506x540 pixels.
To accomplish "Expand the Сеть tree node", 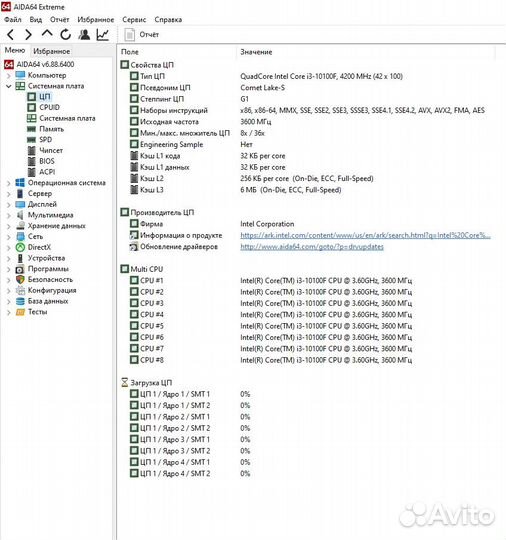I will pos(9,237).
